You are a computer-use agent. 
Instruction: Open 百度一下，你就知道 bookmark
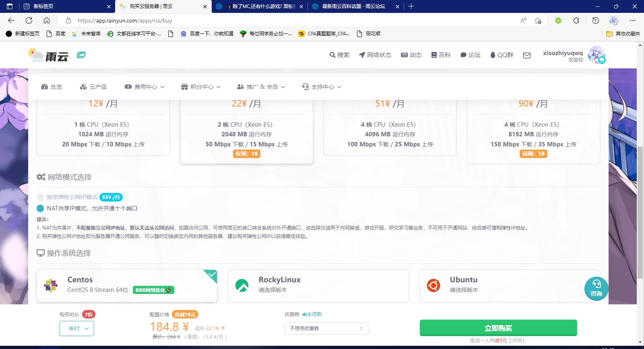coord(207,34)
